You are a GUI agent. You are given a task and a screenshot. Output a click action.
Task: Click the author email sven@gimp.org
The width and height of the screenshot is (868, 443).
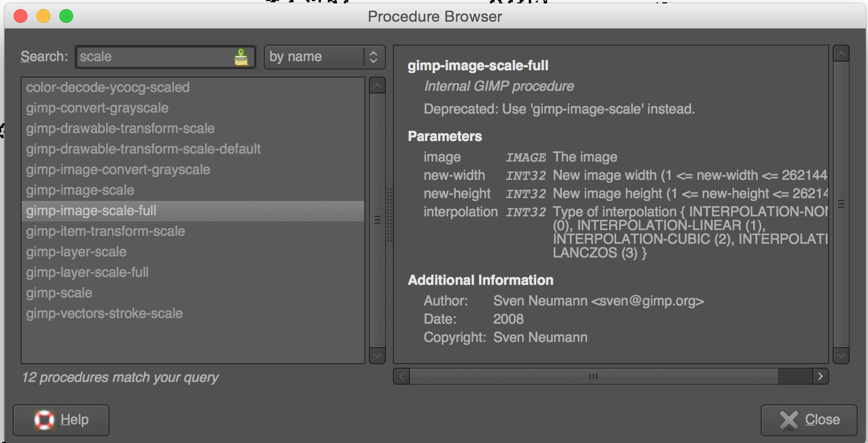(648, 301)
